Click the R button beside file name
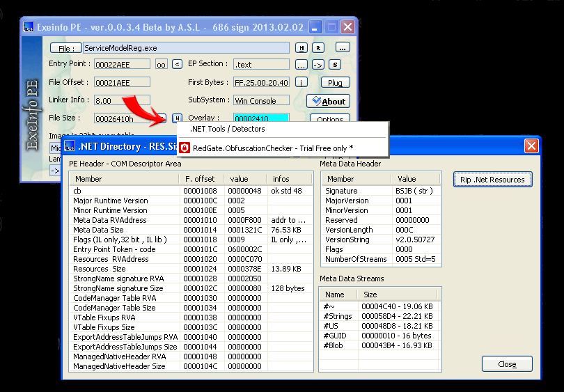Viewport: 564px width, 392px height. point(318,48)
